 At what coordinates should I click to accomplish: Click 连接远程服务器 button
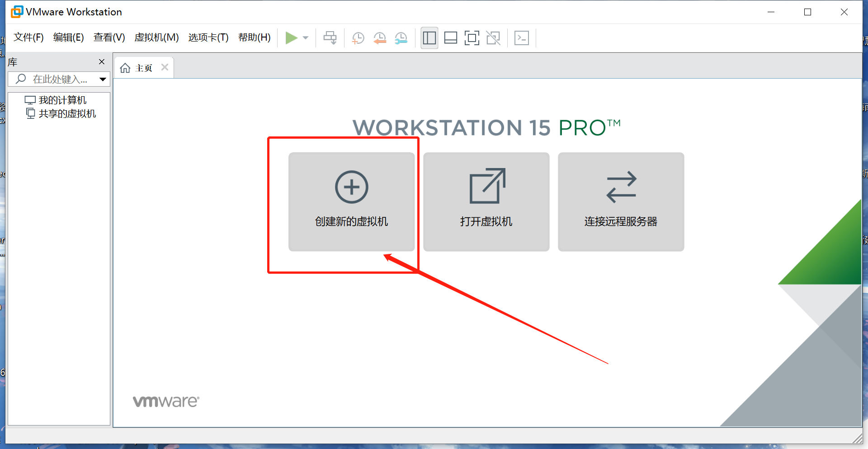coord(621,201)
